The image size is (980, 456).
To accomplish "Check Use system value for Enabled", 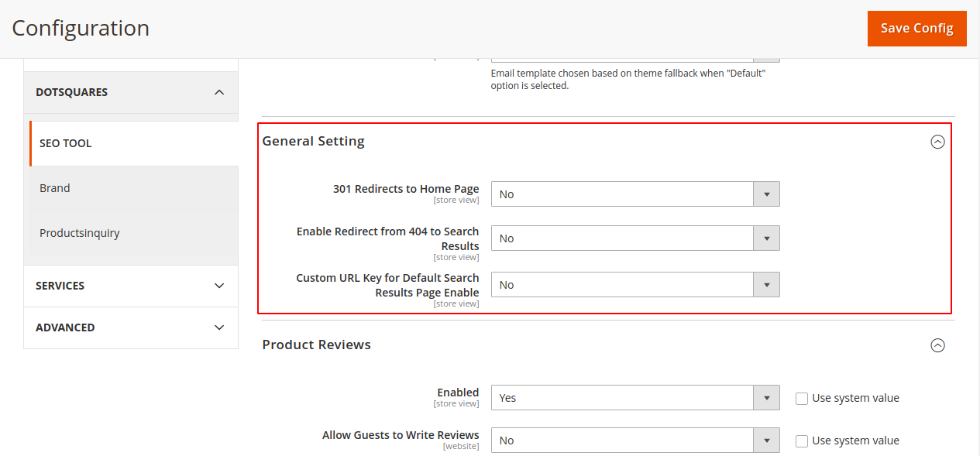I will (802, 399).
